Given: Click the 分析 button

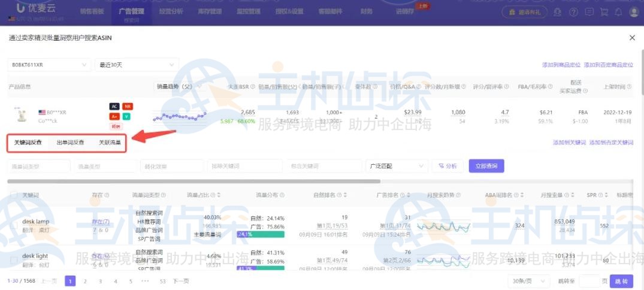Looking at the screenshot, I should (x=448, y=166).
